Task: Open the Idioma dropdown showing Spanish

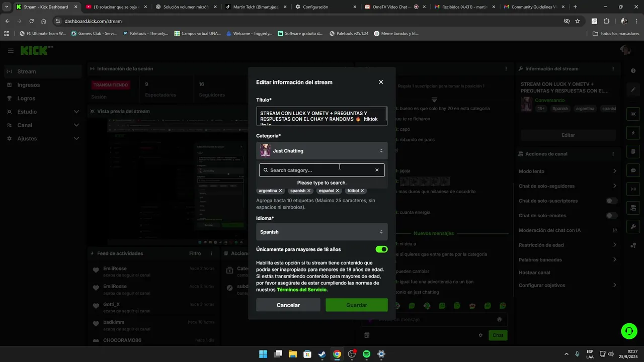Action: 322,232
